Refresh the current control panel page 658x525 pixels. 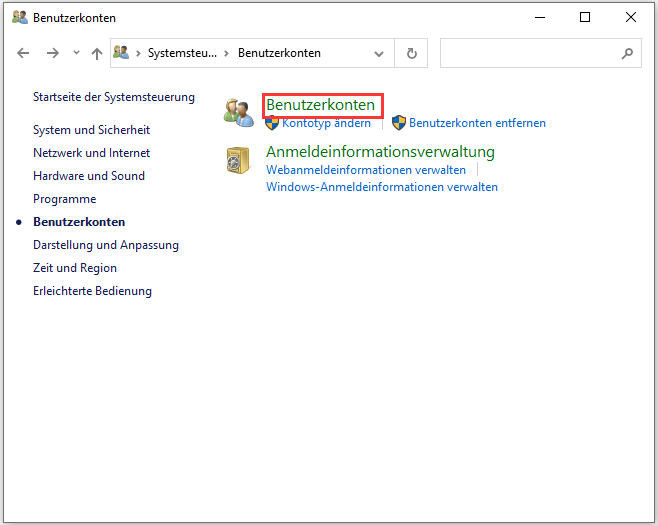pyautogui.click(x=412, y=53)
